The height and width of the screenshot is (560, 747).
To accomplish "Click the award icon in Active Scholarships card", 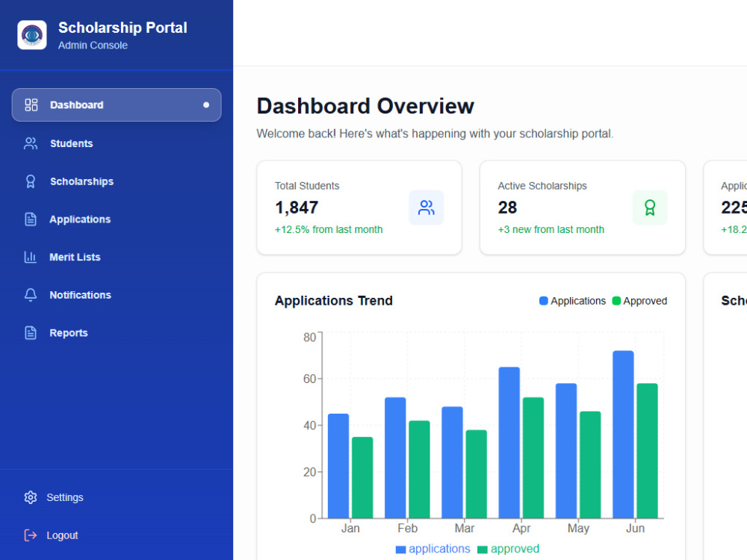I will (x=650, y=208).
